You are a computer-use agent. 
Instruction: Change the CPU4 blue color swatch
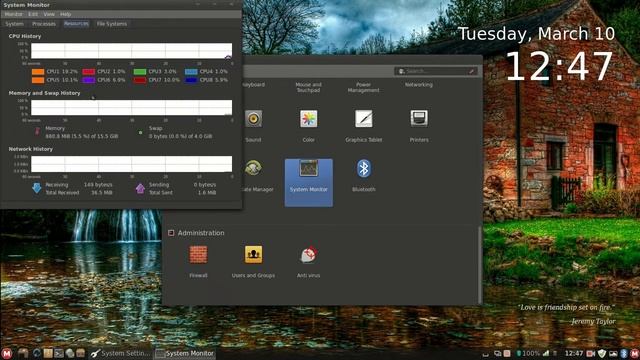pos(191,72)
